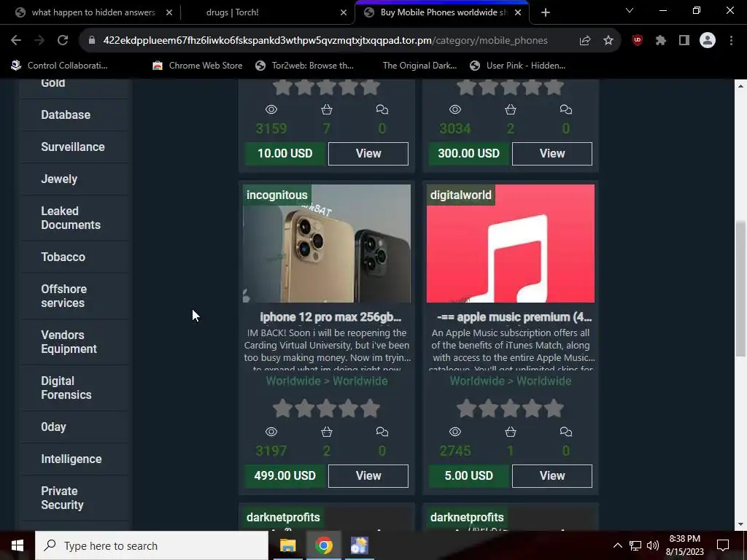Open the 0day category
Screen dimensions: 747x560
[53, 427]
